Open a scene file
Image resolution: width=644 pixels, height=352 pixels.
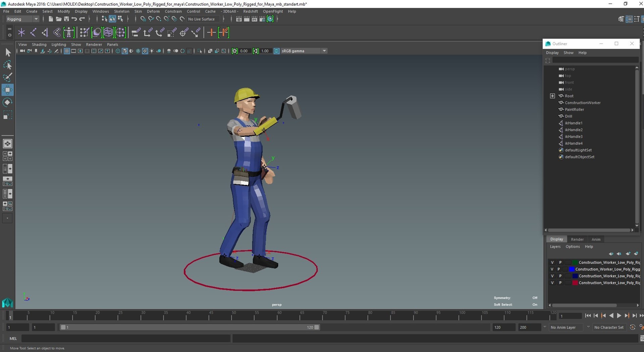pyautogui.click(x=58, y=19)
